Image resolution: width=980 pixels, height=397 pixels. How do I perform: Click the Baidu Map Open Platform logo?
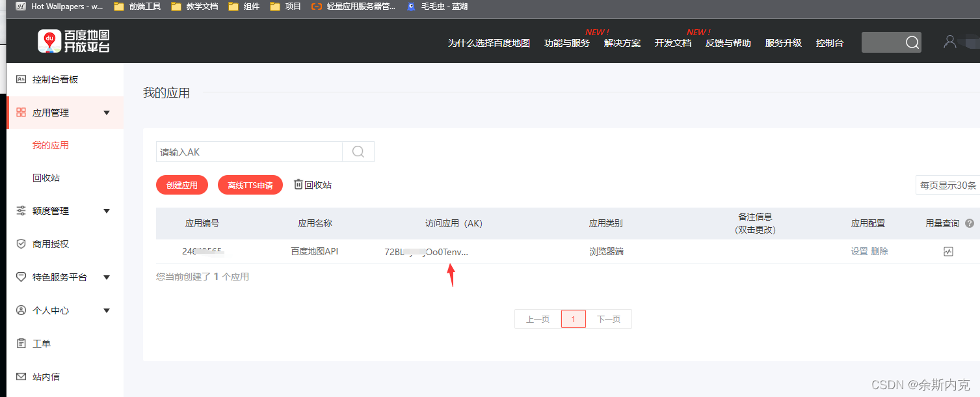[x=73, y=41]
